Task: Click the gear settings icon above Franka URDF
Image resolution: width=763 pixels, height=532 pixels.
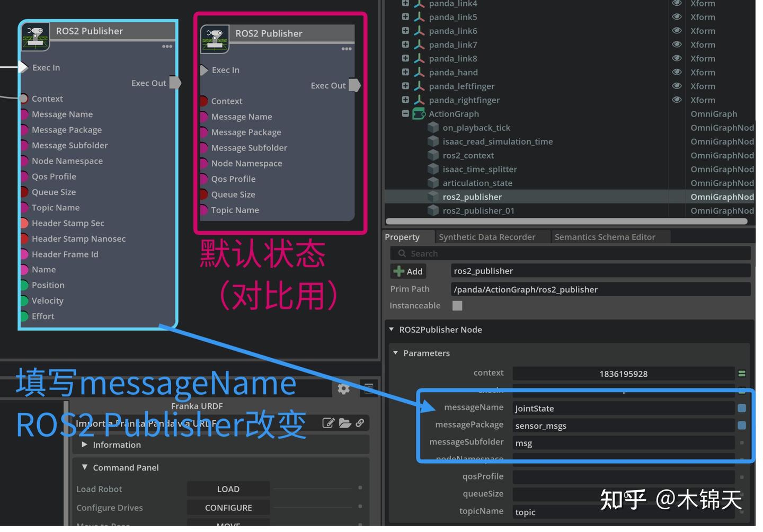Action: coord(344,388)
